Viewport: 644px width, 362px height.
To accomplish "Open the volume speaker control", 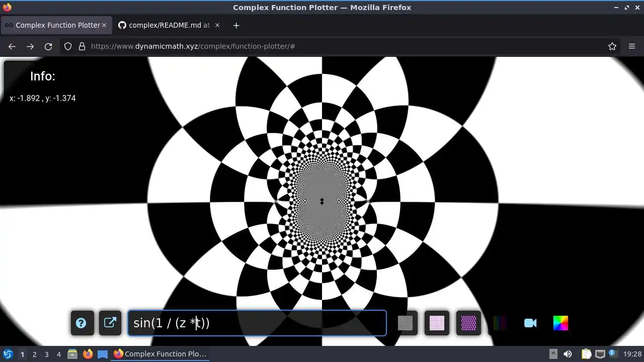I will coord(568,354).
